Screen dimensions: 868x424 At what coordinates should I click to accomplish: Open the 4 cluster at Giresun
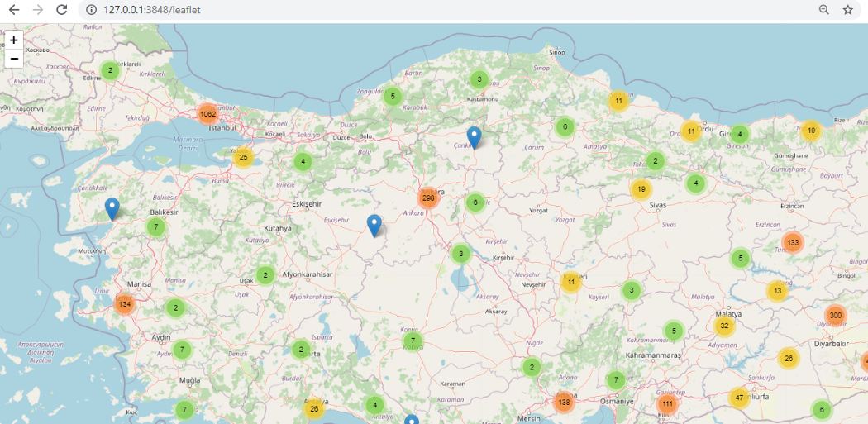(740, 133)
